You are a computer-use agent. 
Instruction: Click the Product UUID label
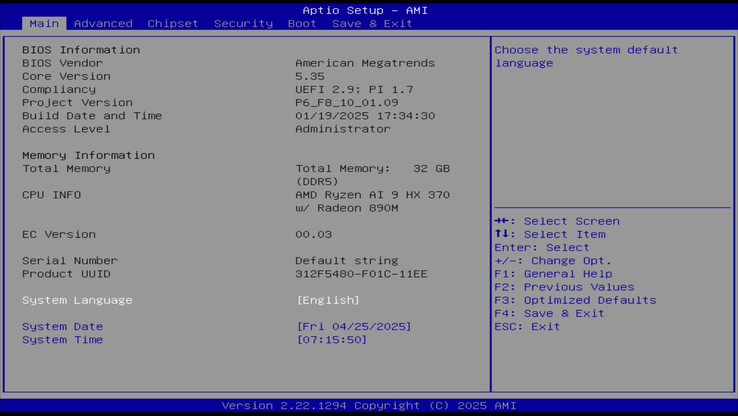pos(66,274)
